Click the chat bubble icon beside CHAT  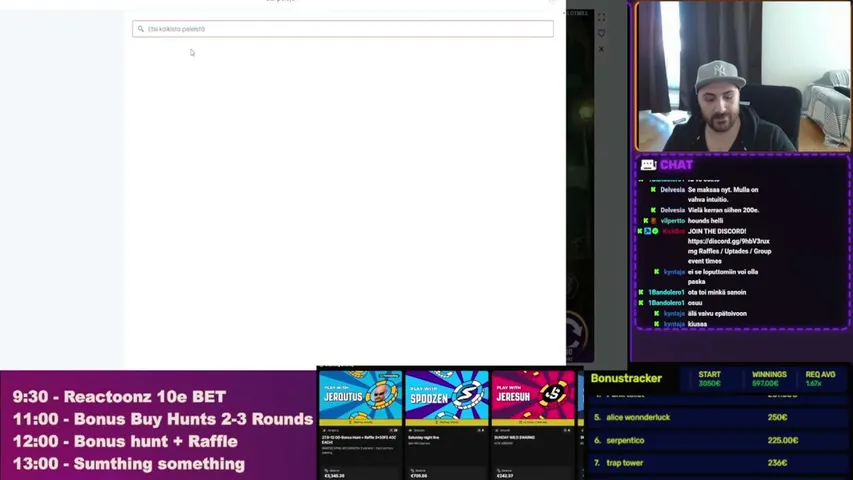[x=648, y=165]
